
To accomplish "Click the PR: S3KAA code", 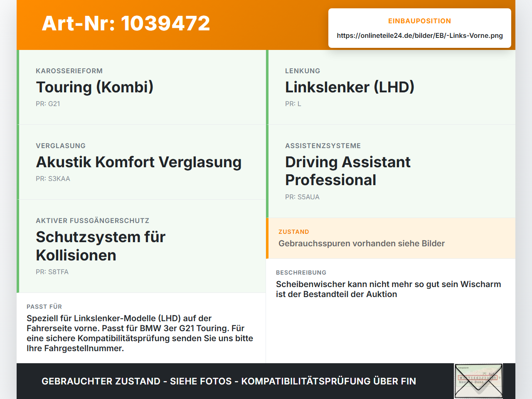I will 53,178.
